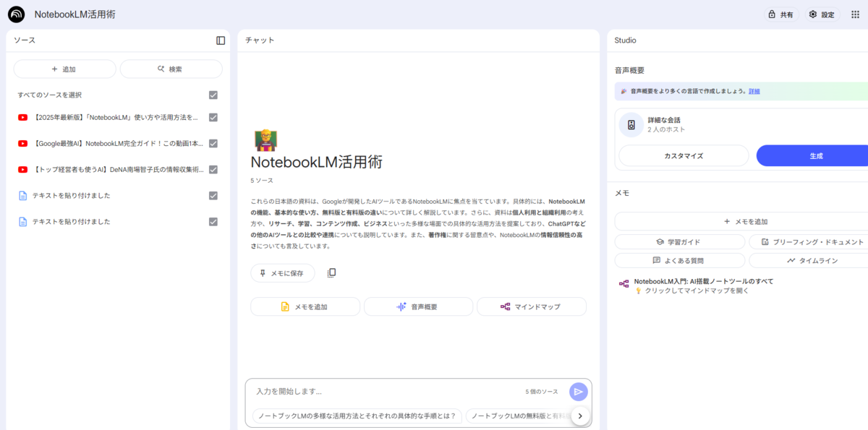Screen dimensions: 868x430
Task: Uncheck the トップ経営者も使うAI source checkbox
Action: coord(213,169)
